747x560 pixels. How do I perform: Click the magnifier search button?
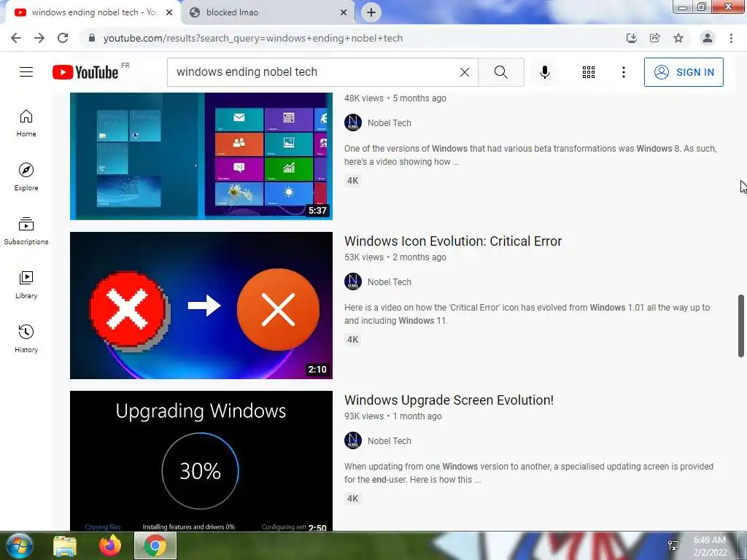coord(500,72)
